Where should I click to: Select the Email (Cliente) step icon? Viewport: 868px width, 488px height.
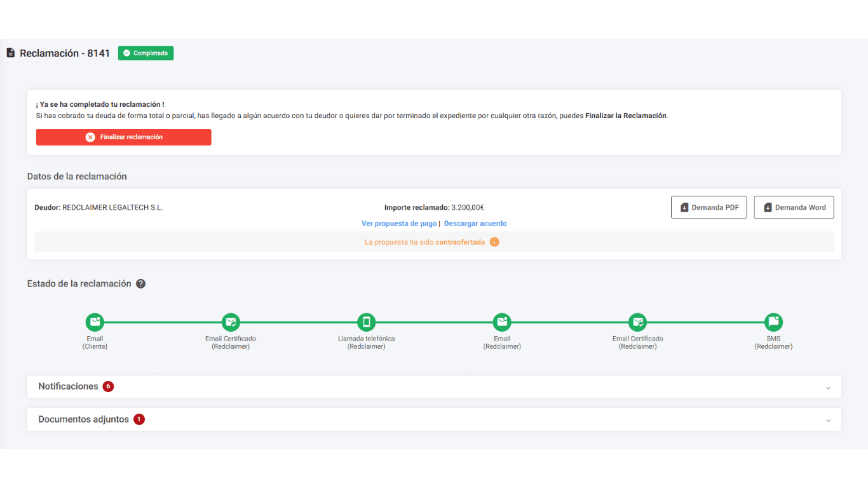pyautogui.click(x=95, y=322)
